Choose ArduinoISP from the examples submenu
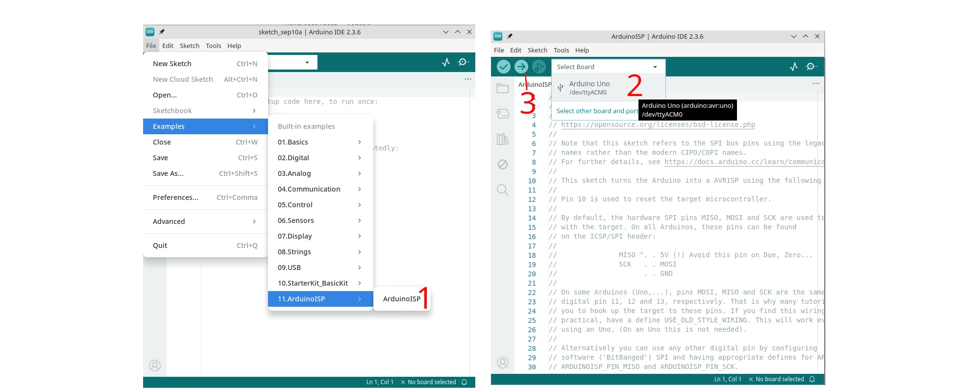This screenshot has height=392, width=980. [x=401, y=299]
